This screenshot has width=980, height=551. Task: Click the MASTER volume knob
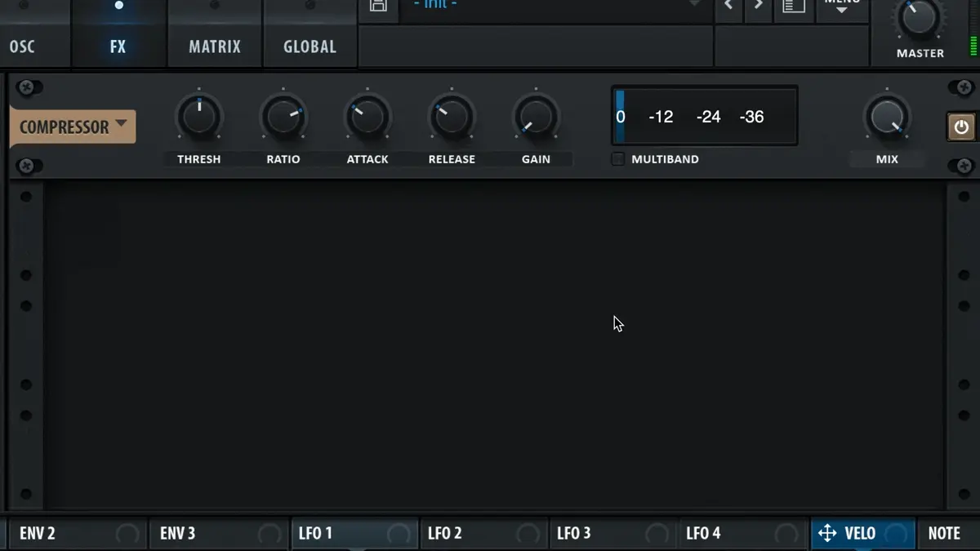[x=920, y=18]
